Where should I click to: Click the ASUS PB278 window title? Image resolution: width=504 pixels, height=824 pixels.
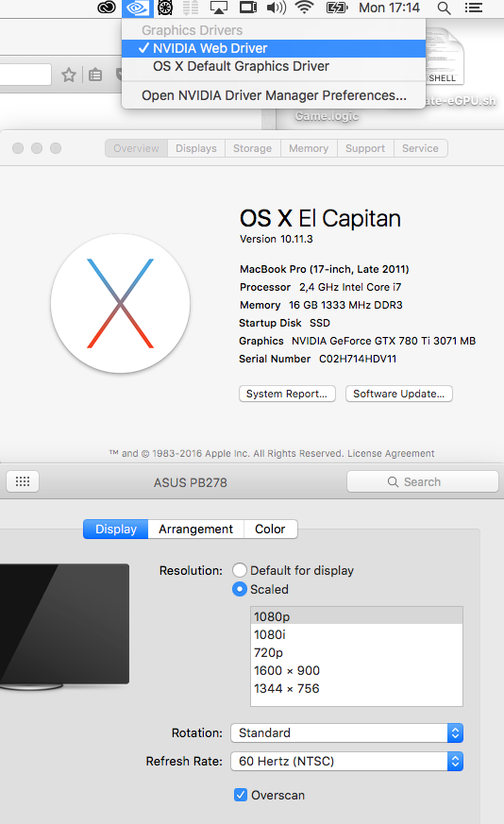click(x=191, y=482)
